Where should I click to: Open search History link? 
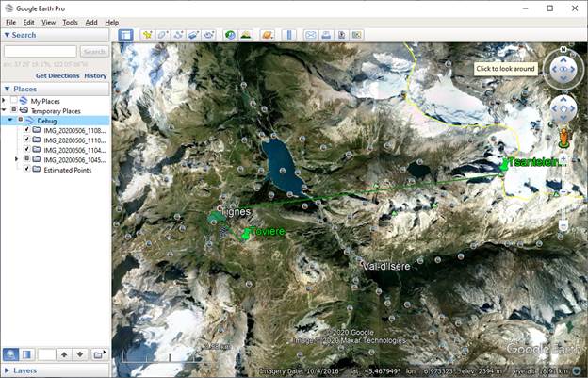tap(95, 75)
